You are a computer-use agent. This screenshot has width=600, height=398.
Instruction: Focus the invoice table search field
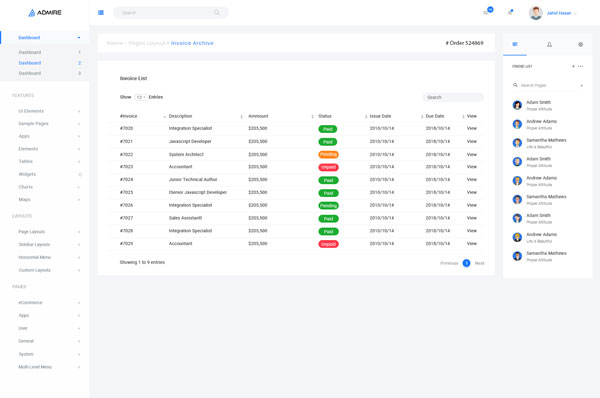click(x=453, y=97)
